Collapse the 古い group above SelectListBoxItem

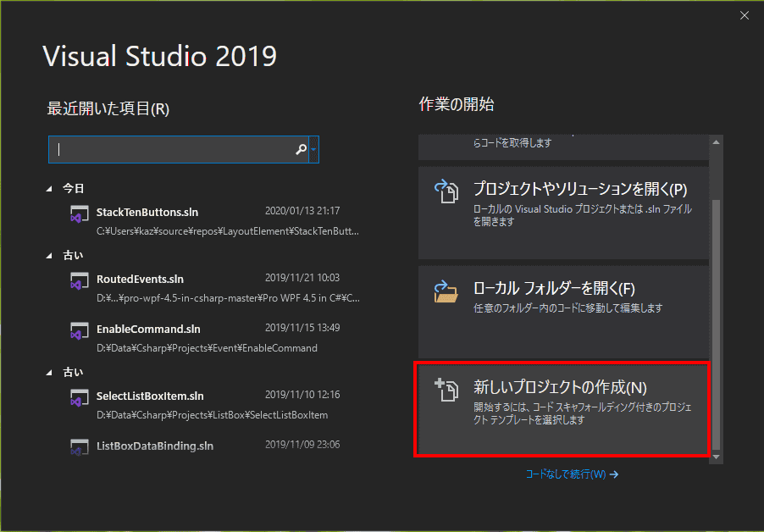pyautogui.click(x=49, y=372)
